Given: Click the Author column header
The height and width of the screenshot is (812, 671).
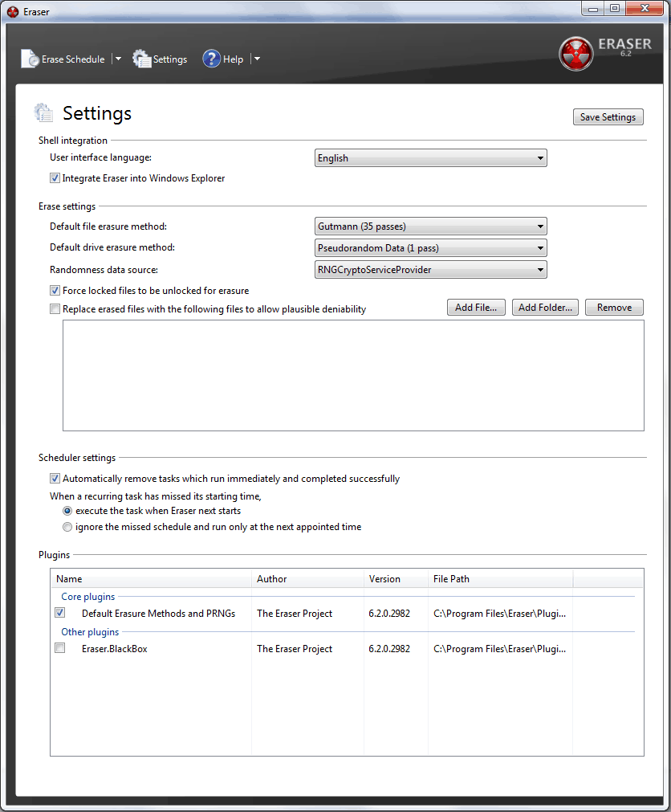Looking at the screenshot, I should (308, 579).
